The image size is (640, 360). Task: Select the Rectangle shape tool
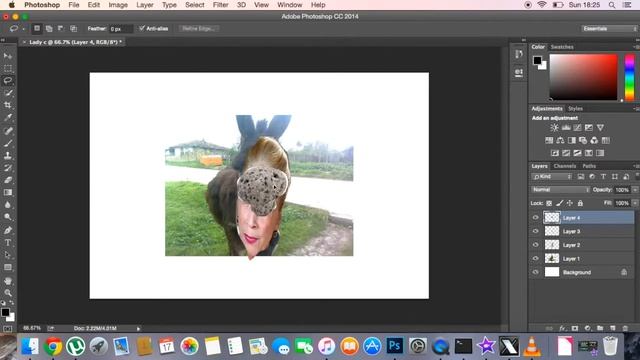pyautogui.click(x=8, y=267)
